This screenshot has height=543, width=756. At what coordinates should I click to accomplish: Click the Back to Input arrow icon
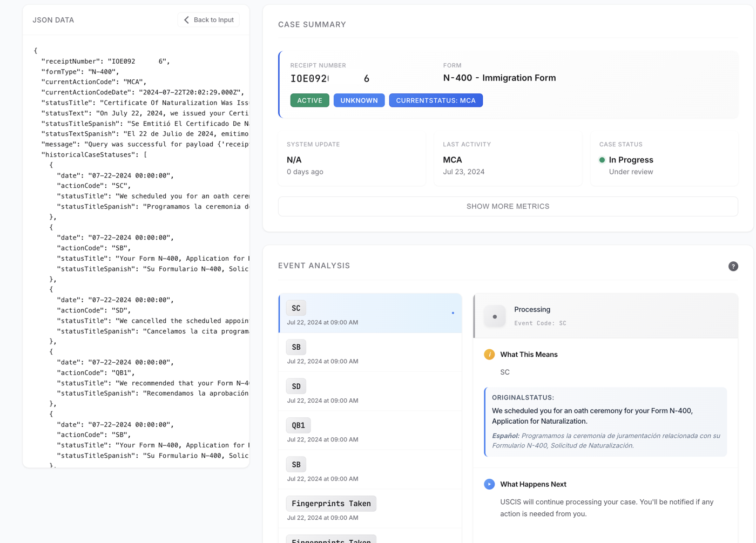click(186, 20)
